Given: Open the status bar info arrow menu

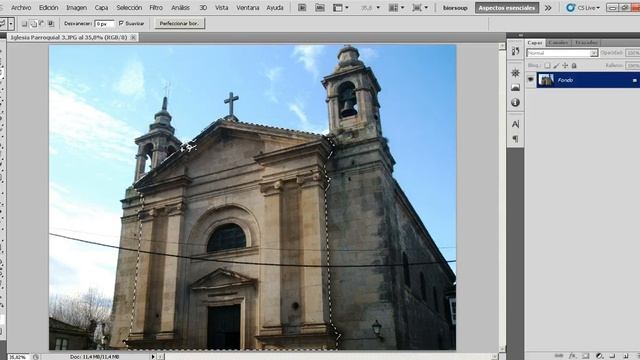Looking at the screenshot, I should click(x=153, y=357).
